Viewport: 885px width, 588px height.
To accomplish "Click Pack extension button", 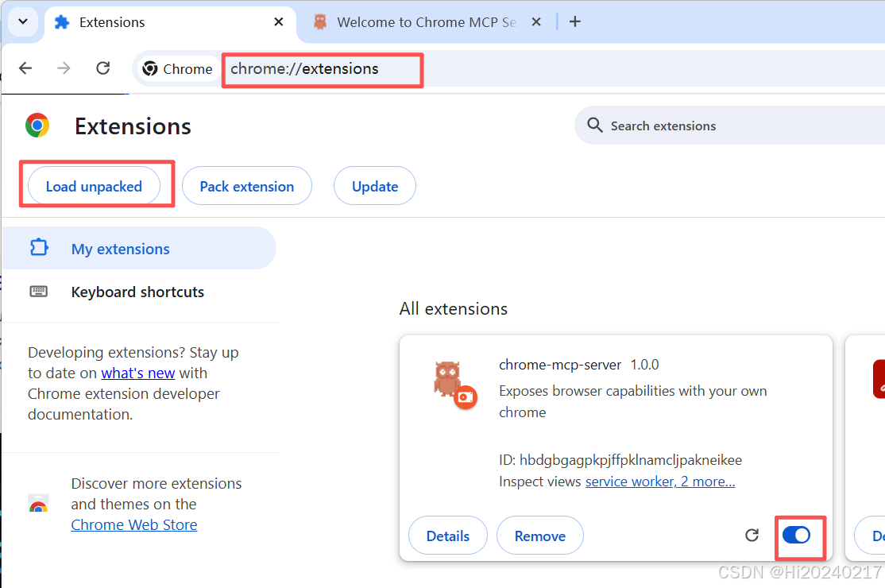I will click(246, 186).
